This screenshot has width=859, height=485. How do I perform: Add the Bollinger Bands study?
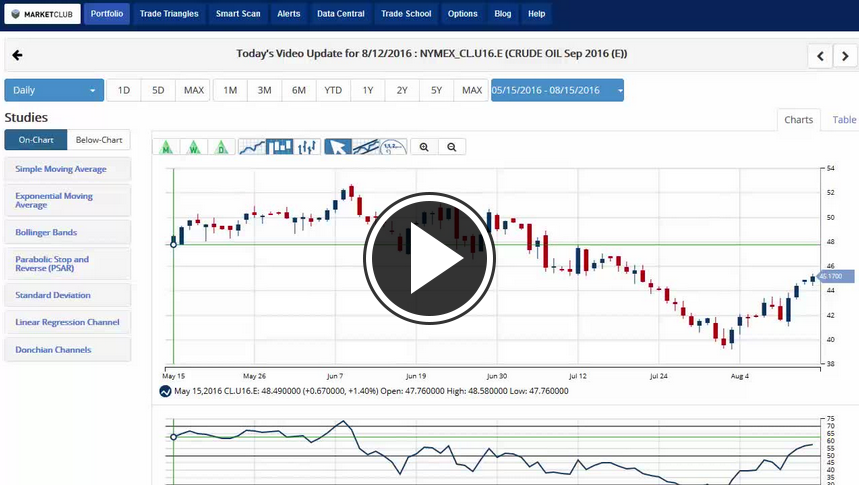pos(67,232)
